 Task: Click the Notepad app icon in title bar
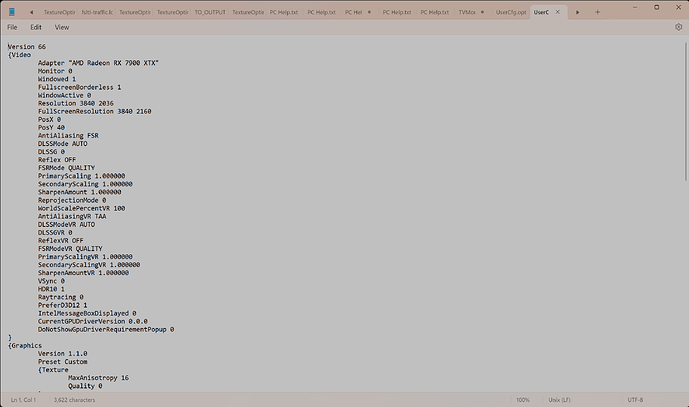click(x=12, y=12)
